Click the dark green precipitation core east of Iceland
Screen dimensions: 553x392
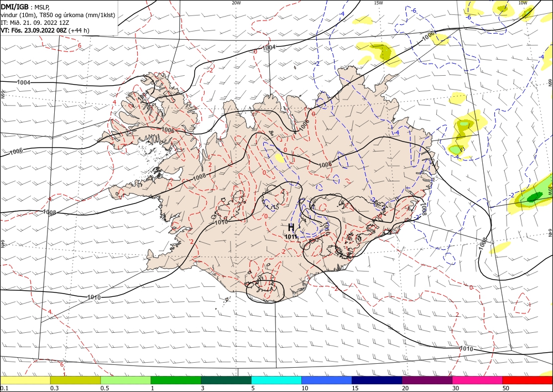(535, 197)
